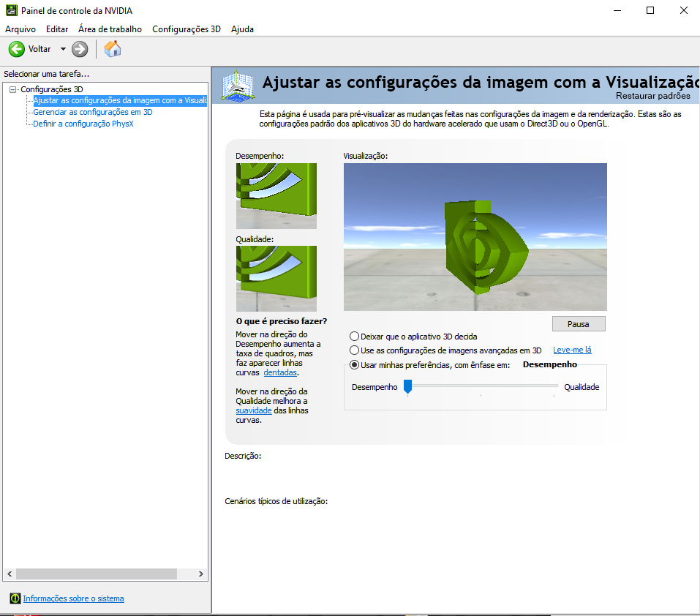Click the Pausa button
The height and width of the screenshot is (616, 700).
[x=579, y=324]
